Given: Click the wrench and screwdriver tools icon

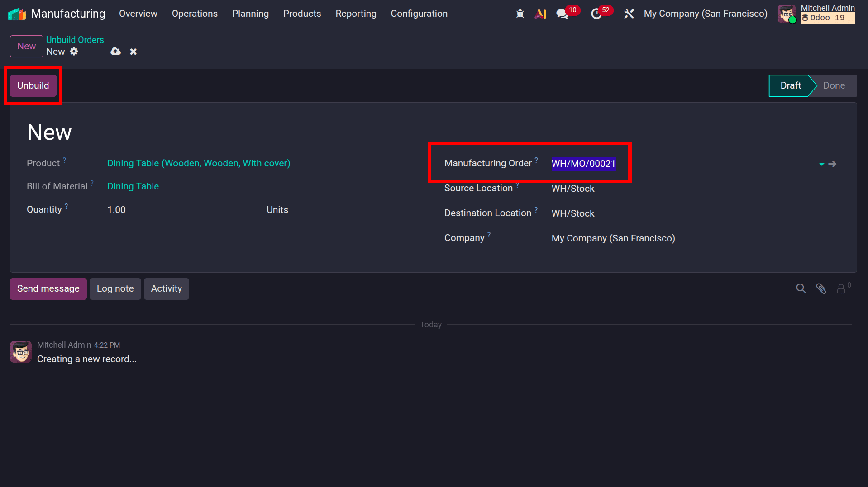Looking at the screenshot, I should 629,14.
